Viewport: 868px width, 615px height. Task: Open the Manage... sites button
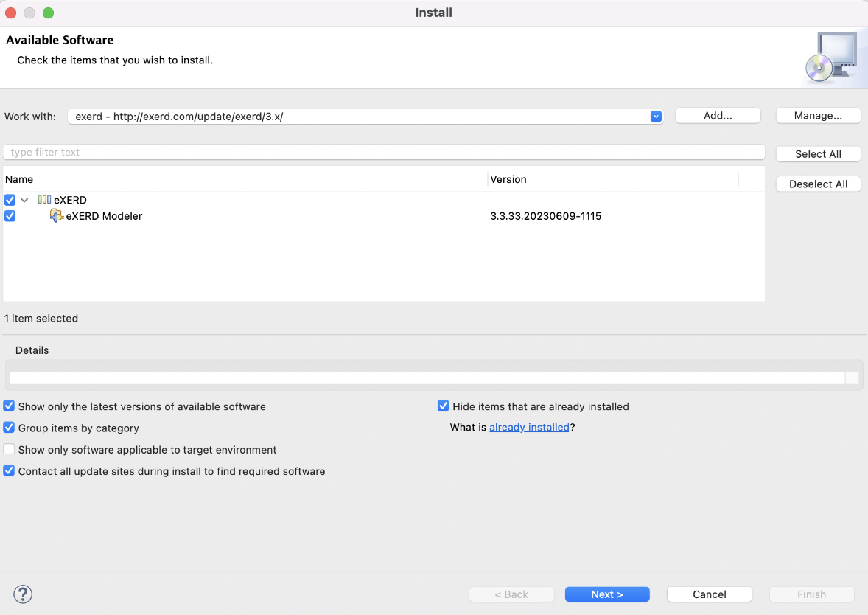coord(818,115)
